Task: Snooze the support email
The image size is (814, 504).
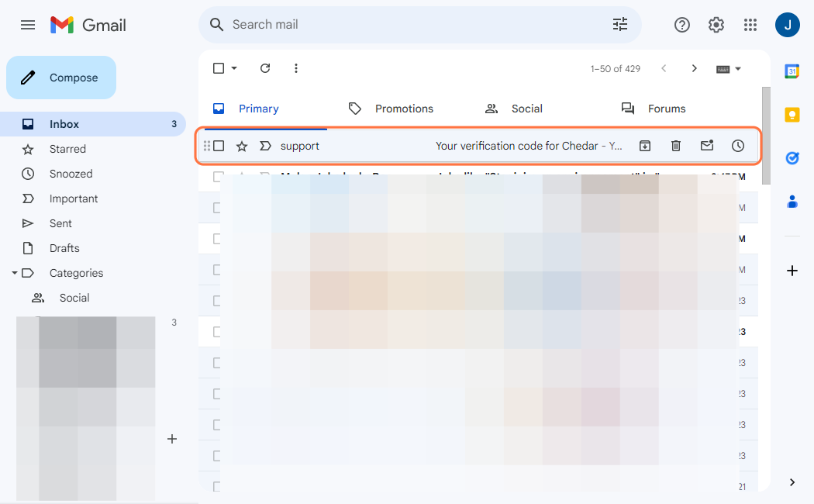Action: [x=738, y=146]
